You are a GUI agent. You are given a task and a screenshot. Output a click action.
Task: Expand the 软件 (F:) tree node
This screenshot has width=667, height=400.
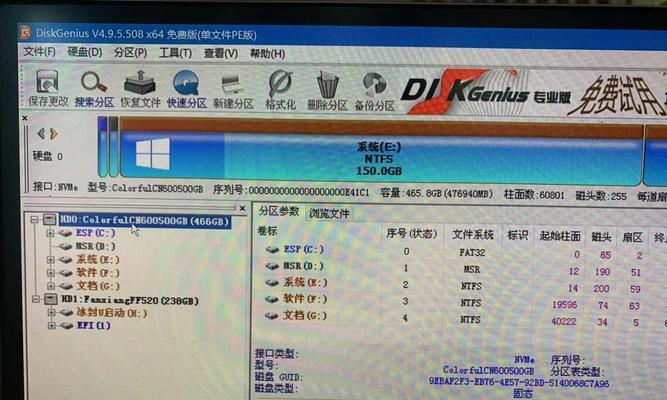(51, 273)
